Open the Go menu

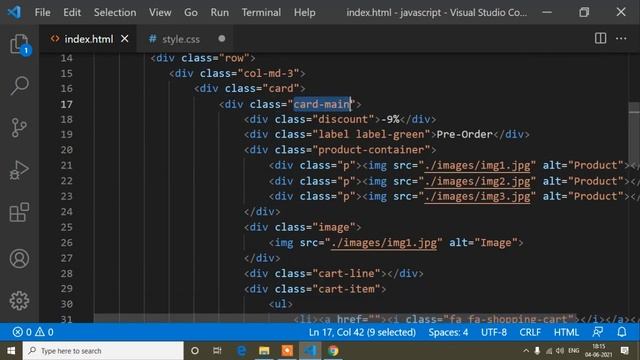(x=191, y=12)
